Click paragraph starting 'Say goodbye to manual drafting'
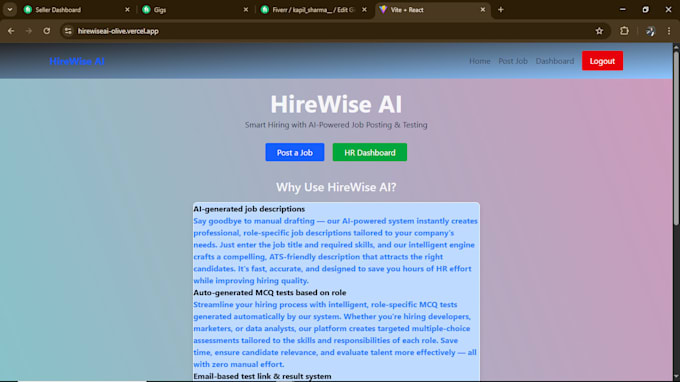680x382 pixels. click(335, 251)
